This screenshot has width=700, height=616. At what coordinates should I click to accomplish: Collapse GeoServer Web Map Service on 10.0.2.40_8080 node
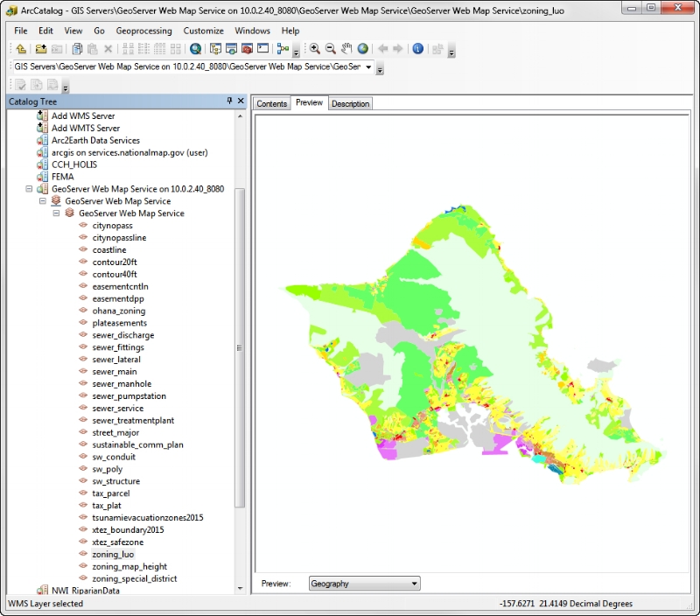click(x=29, y=189)
